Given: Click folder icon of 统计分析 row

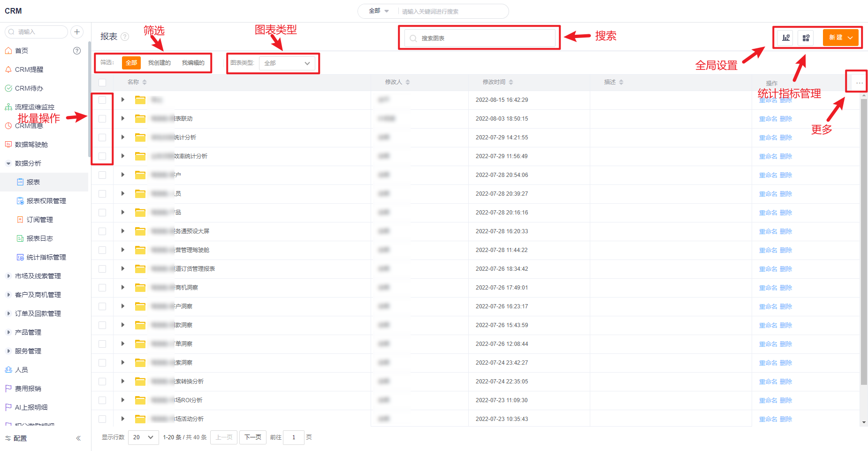Looking at the screenshot, I should click(x=140, y=138).
